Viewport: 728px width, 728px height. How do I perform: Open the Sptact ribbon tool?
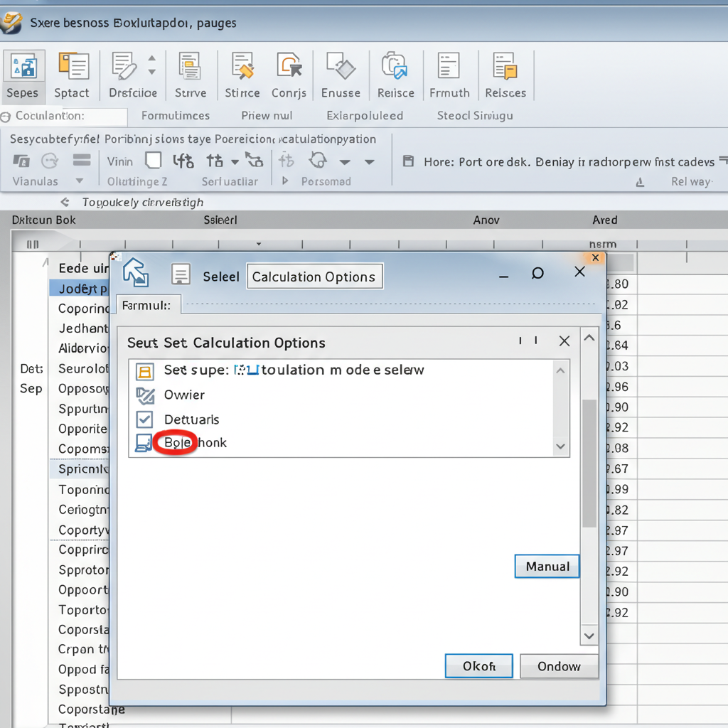[x=73, y=65]
